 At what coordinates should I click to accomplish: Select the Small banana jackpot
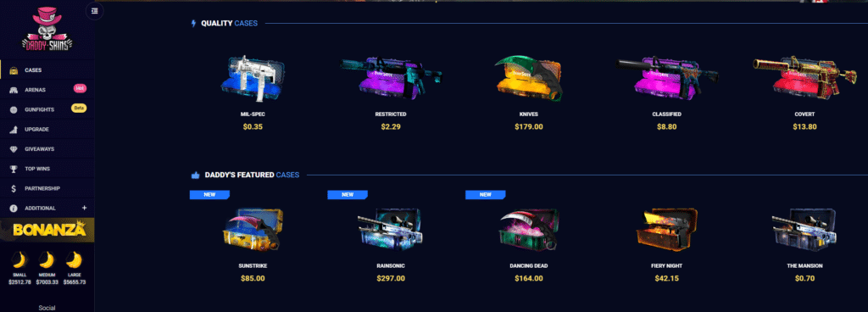point(19,268)
